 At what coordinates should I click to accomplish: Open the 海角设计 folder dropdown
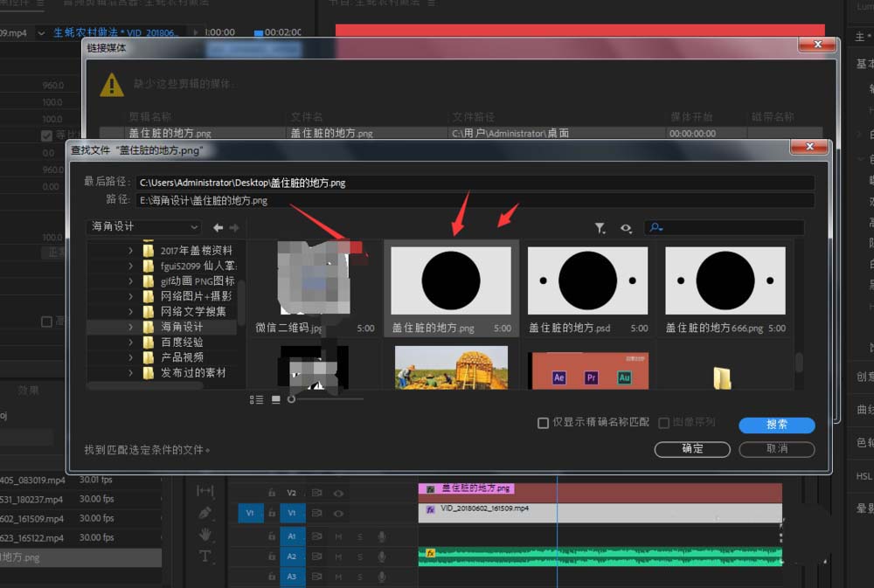(144, 227)
